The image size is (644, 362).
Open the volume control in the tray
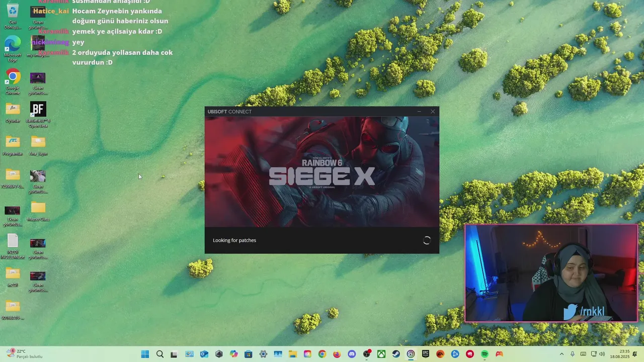[602, 354]
